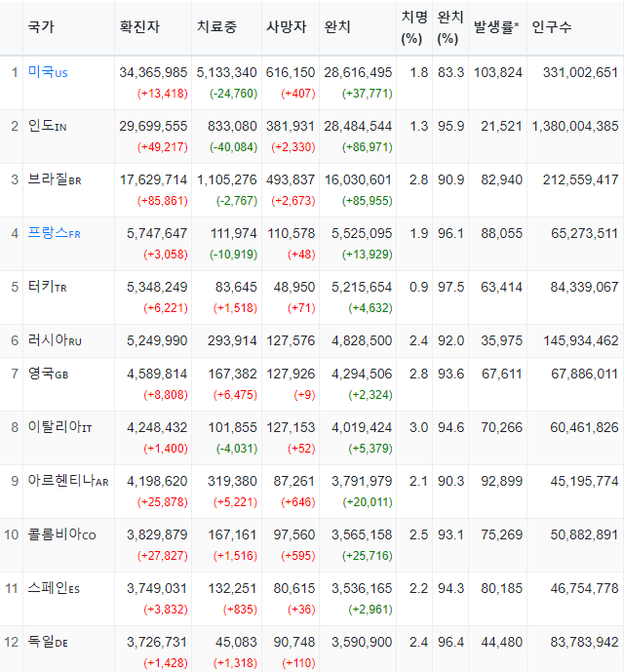The height and width of the screenshot is (672, 624).
Task: Select the 콜롬비아 CO country name
Action: [61, 534]
